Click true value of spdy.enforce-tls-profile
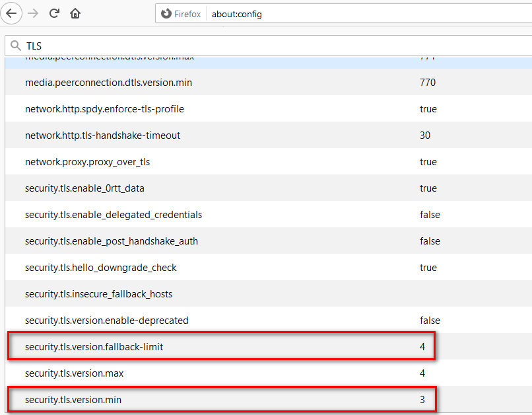 (428, 109)
